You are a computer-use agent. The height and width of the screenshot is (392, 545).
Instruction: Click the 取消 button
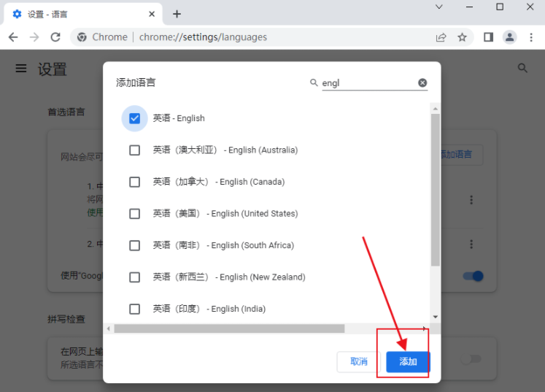[x=359, y=362]
